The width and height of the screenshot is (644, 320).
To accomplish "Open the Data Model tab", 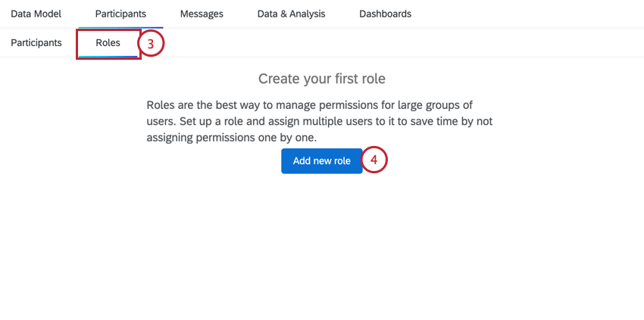I will pyautogui.click(x=36, y=14).
